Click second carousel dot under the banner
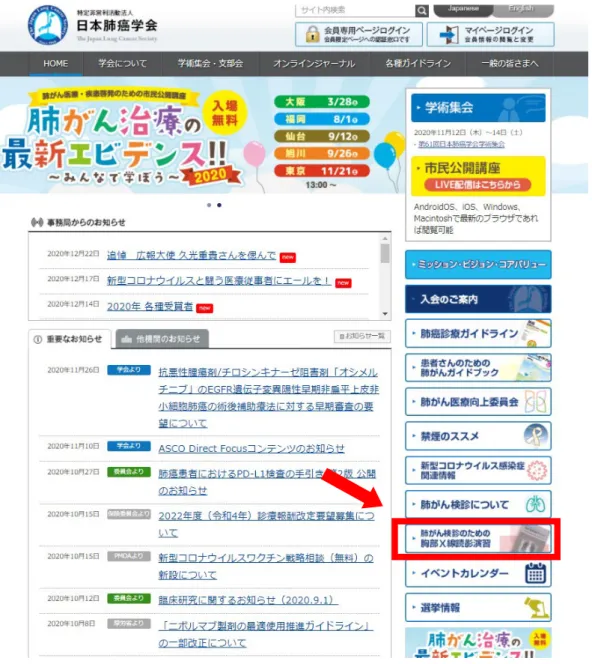This screenshot has height=664, width=592. 219,205
